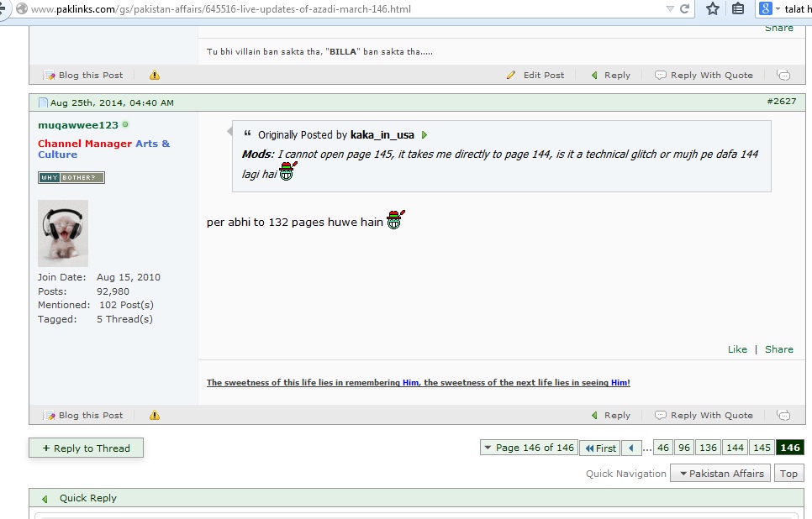Go to page 145 of the thread

762,448
